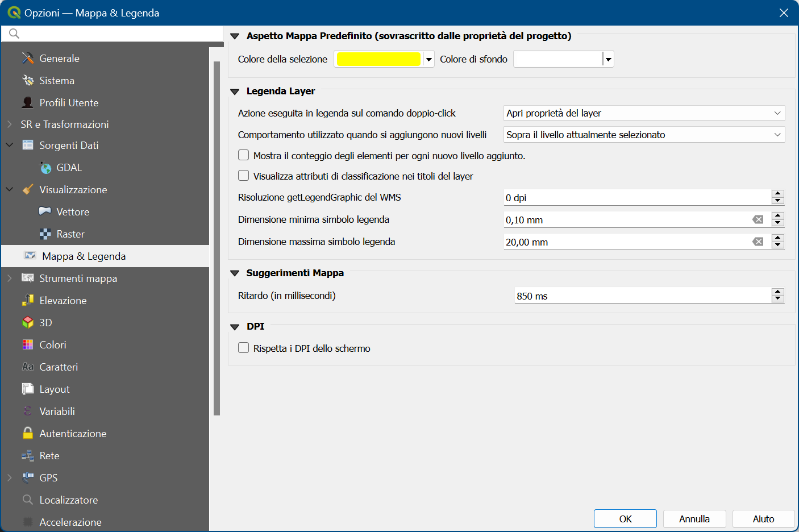Open the Vettore settings label
Screen dimensions: 799x532
(x=73, y=211)
